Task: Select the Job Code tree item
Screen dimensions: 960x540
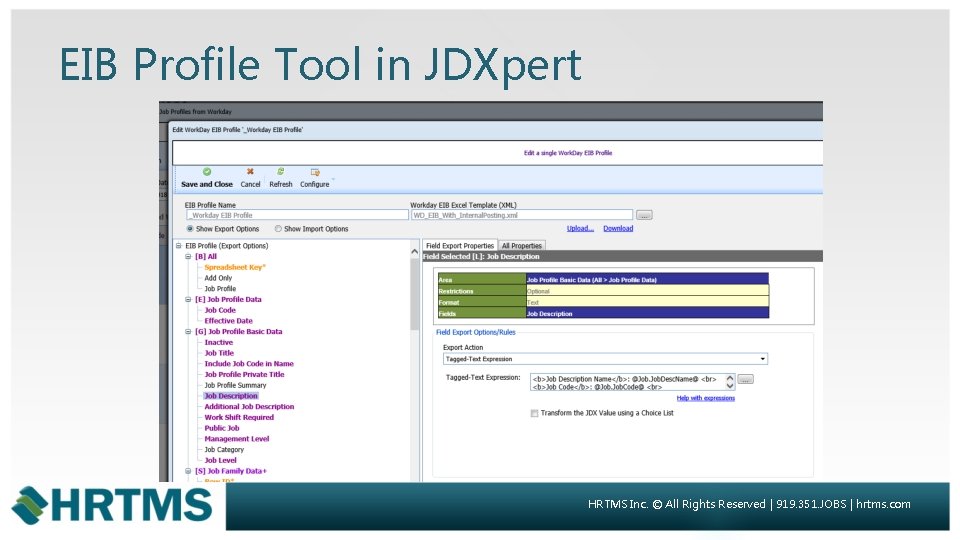Action: coord(220,310)
